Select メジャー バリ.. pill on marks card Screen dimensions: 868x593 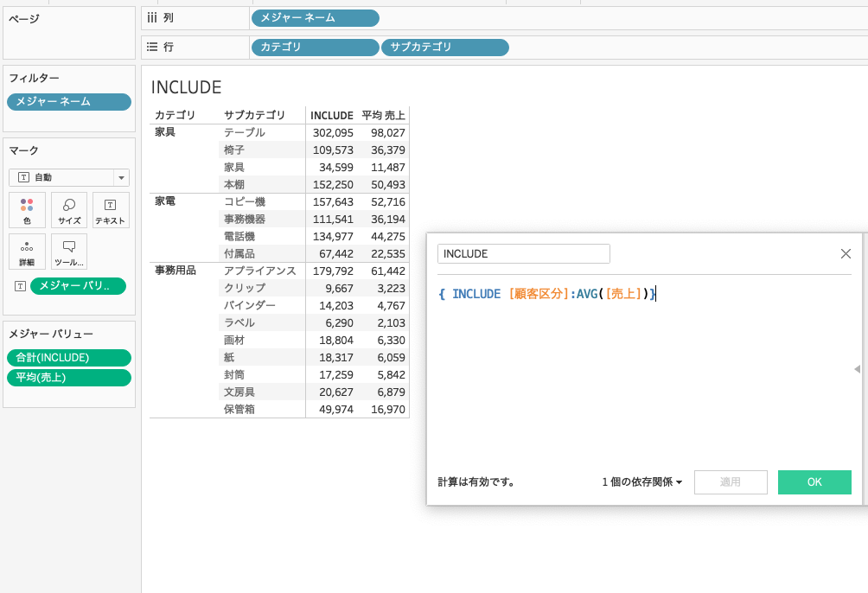point(78,286)
